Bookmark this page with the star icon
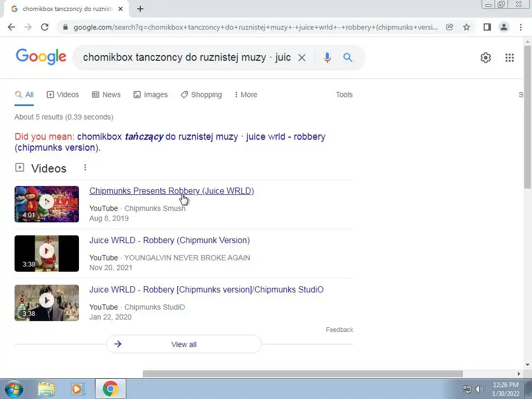The width and height of the screenshot is (532, 399). pyautogui.click(x=467, y=27)
